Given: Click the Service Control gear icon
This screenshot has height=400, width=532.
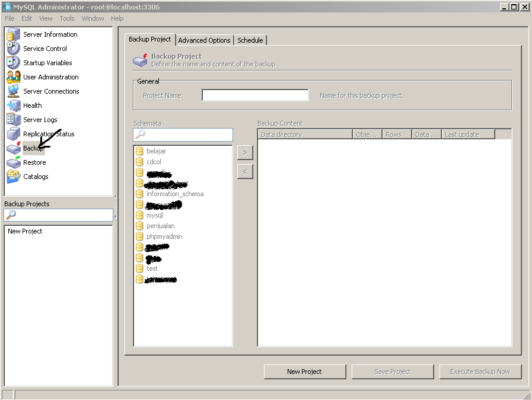Looking at the screenshot, I should point(14,49).
